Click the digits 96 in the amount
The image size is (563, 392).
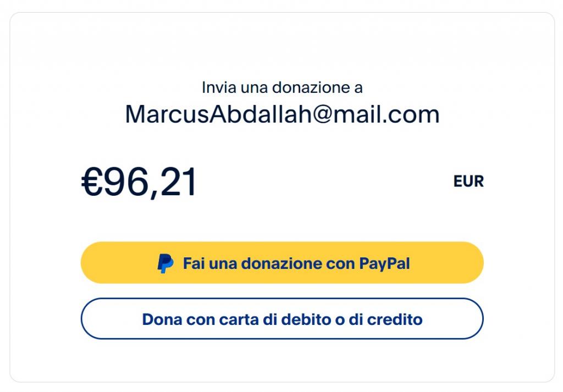click(126, 183)
